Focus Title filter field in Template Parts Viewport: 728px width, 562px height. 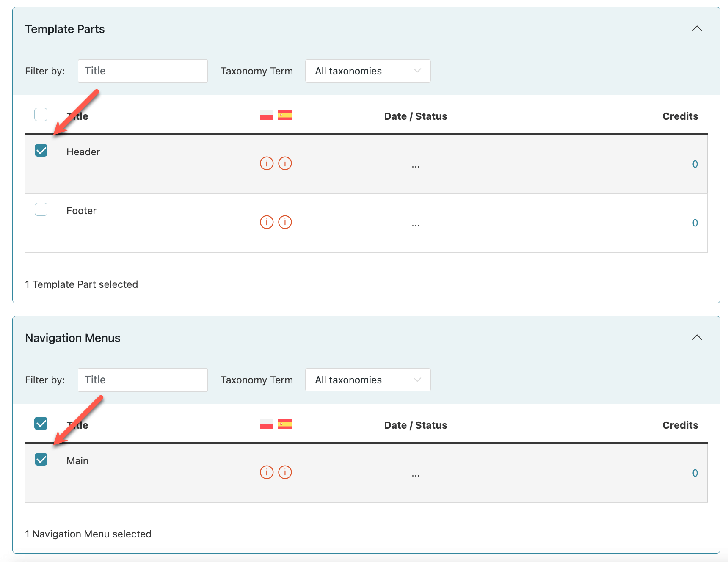coord(143,71)
